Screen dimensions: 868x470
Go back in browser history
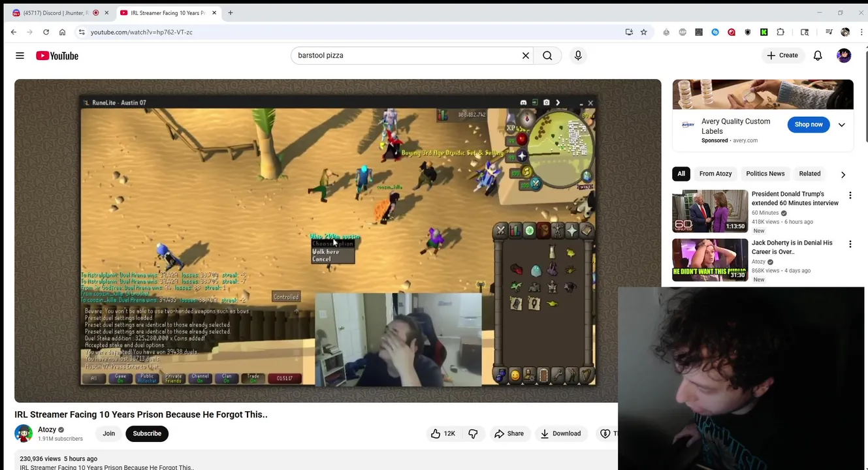coord(14,32)
